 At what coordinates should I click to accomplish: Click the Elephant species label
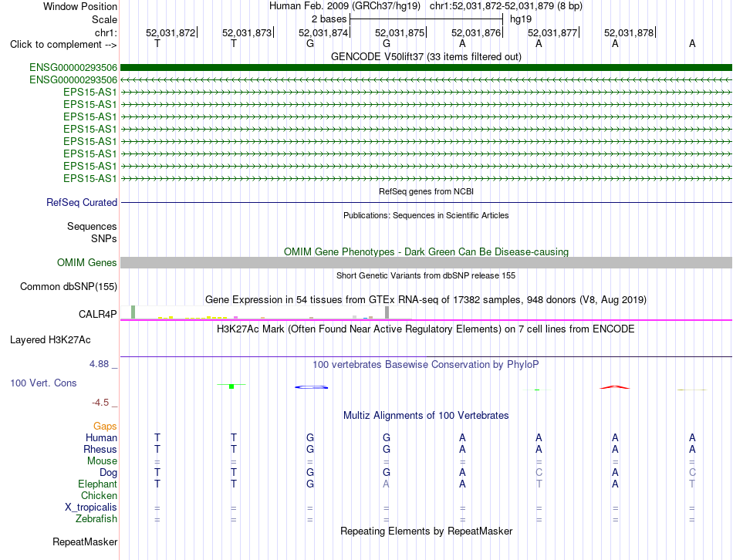click(97, 484)
